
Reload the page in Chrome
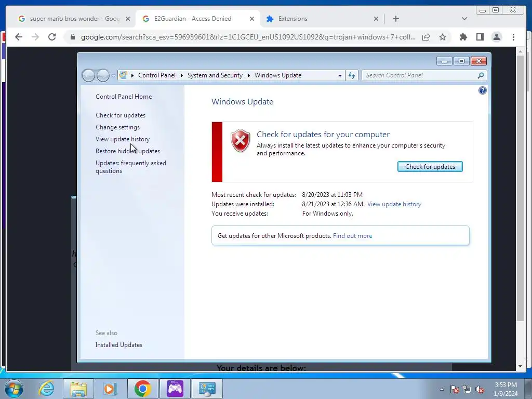click(52, 37)
